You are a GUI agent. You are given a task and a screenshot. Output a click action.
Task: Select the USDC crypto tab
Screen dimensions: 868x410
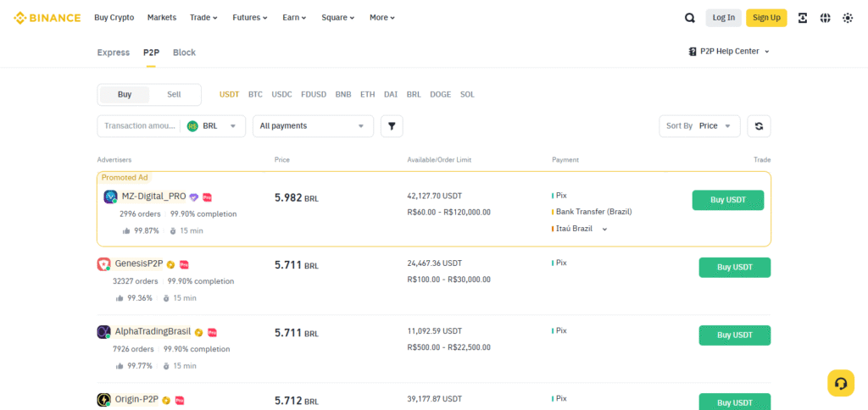(281, 95)
